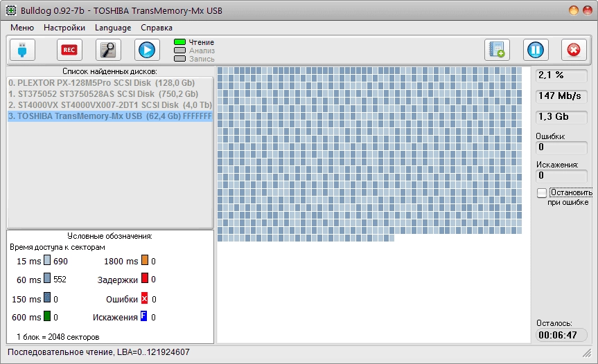This screenshot has height=364, width=598.
Task: Click the Bulldog application icon in title bar
Action: tap(10, 10)
